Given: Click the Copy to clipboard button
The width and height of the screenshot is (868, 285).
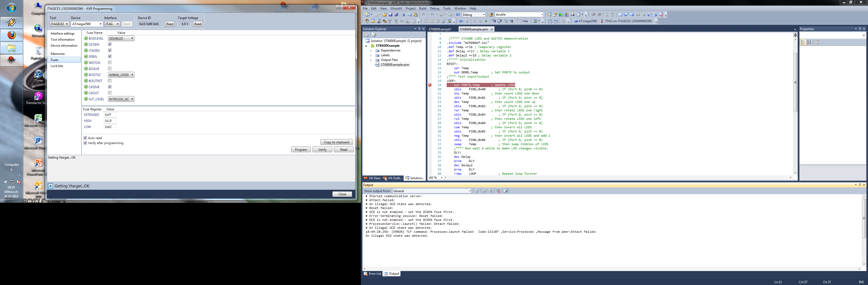Looking at the screenshot, I should (x=337, y=142).
